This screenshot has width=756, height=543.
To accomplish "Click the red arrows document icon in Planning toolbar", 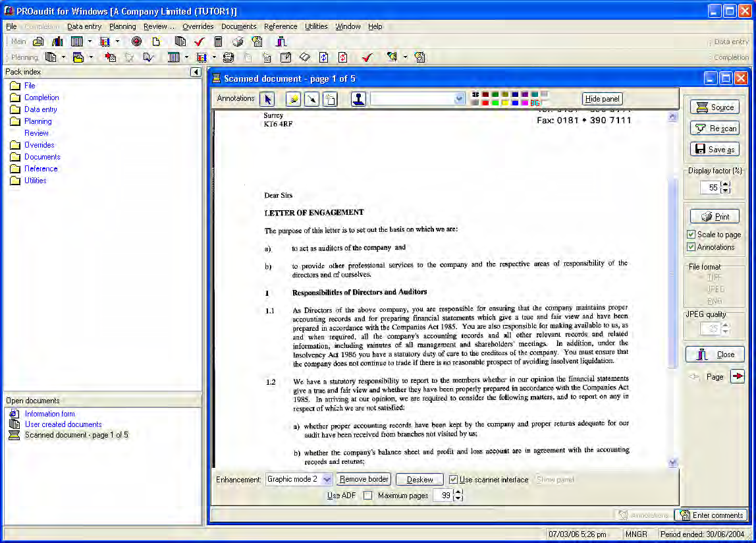I will 343,57.
